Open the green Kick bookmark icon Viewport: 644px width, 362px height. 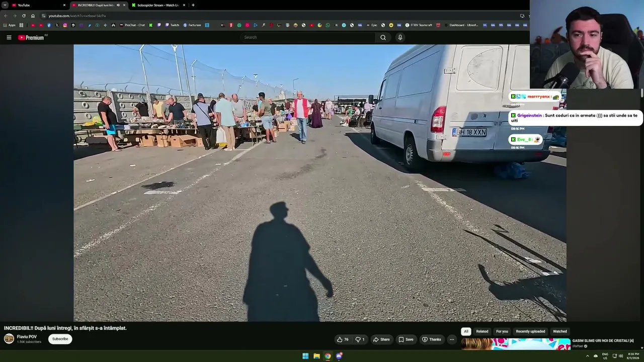pos(150,25)
